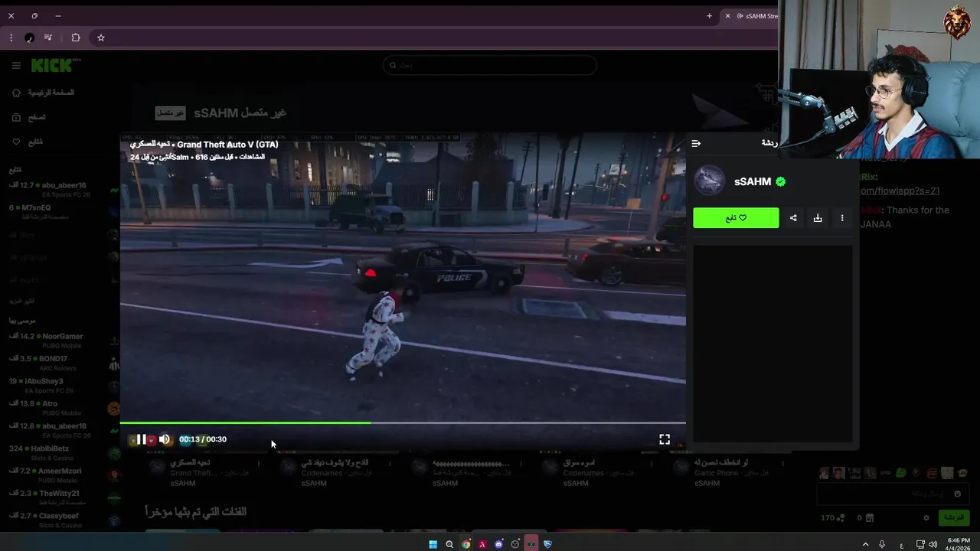Click the microphone icon in the system tray

882,544
